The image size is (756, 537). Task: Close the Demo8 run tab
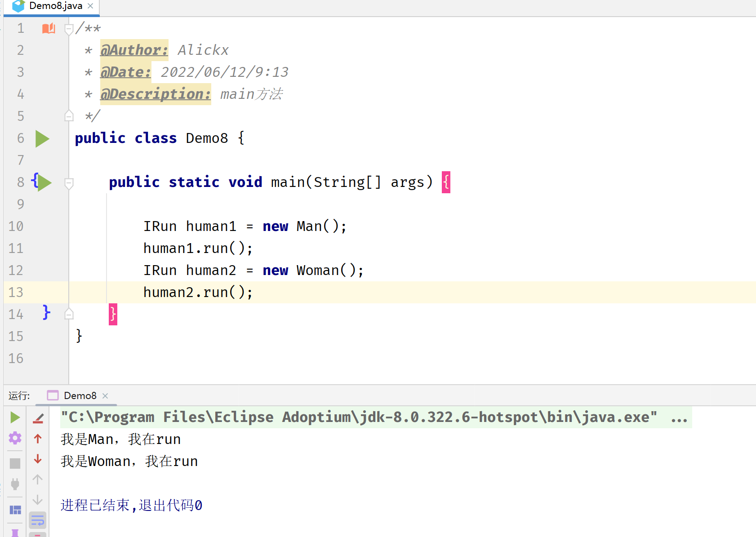point(105,396)
